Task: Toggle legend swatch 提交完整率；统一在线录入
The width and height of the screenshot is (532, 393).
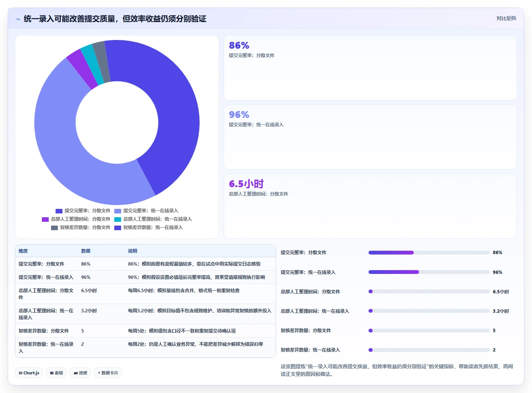Action: point(118,211)
